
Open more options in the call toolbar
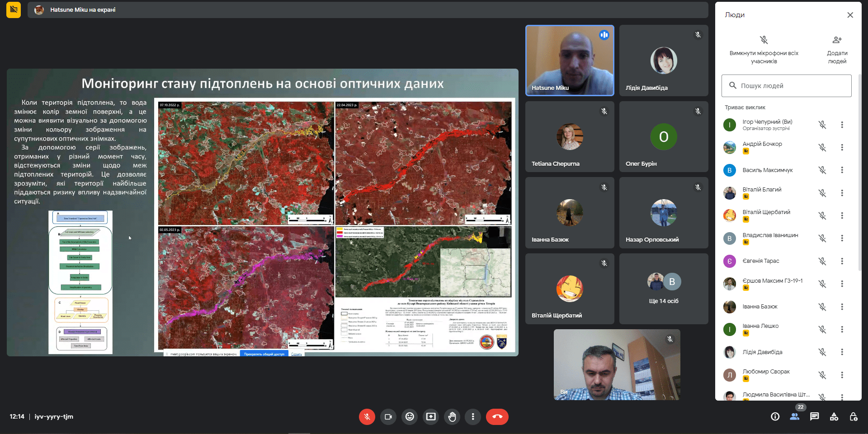point(473,416)
